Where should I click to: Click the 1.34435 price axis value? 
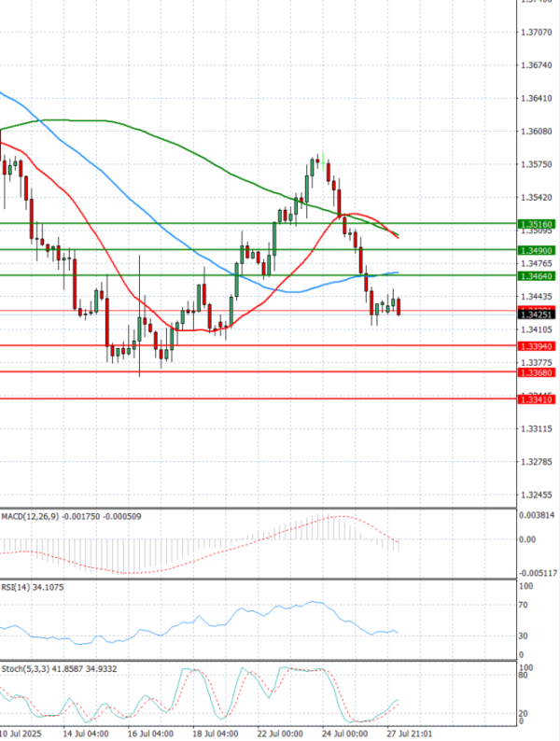(x=537, y=297)
